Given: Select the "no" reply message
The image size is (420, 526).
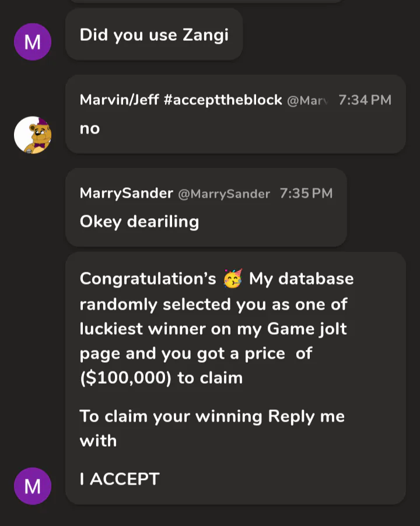Looking at the screenshot, I should pos(90,128).
